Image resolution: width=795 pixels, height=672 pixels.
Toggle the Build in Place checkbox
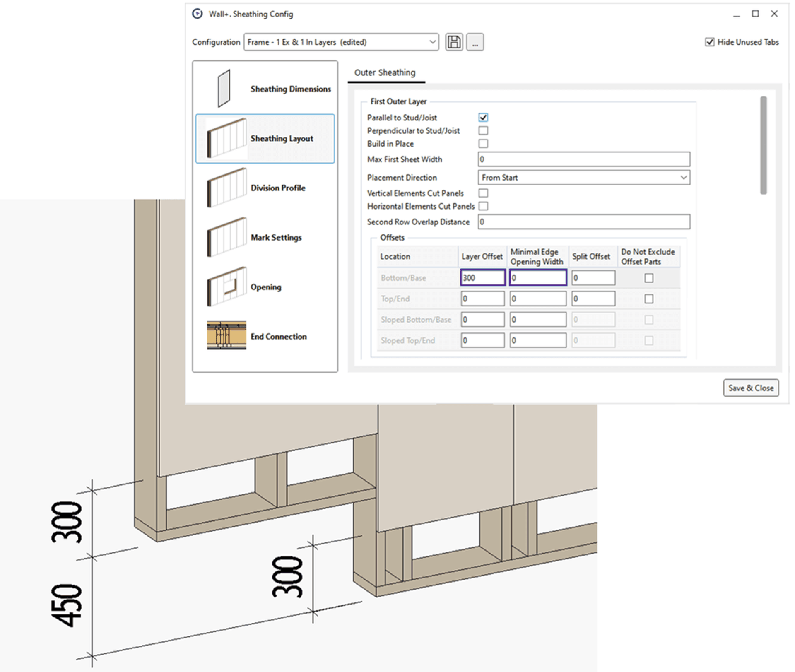[483, 144]
